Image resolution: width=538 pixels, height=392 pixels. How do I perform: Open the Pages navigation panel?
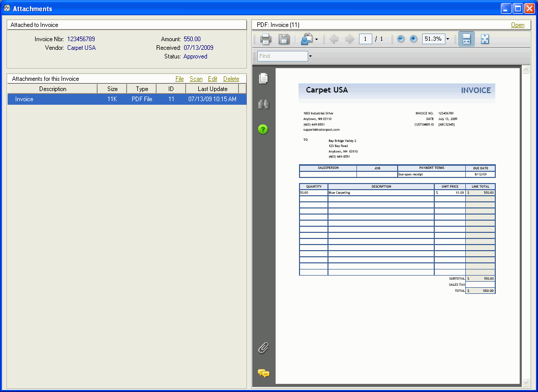click(263, 78)
